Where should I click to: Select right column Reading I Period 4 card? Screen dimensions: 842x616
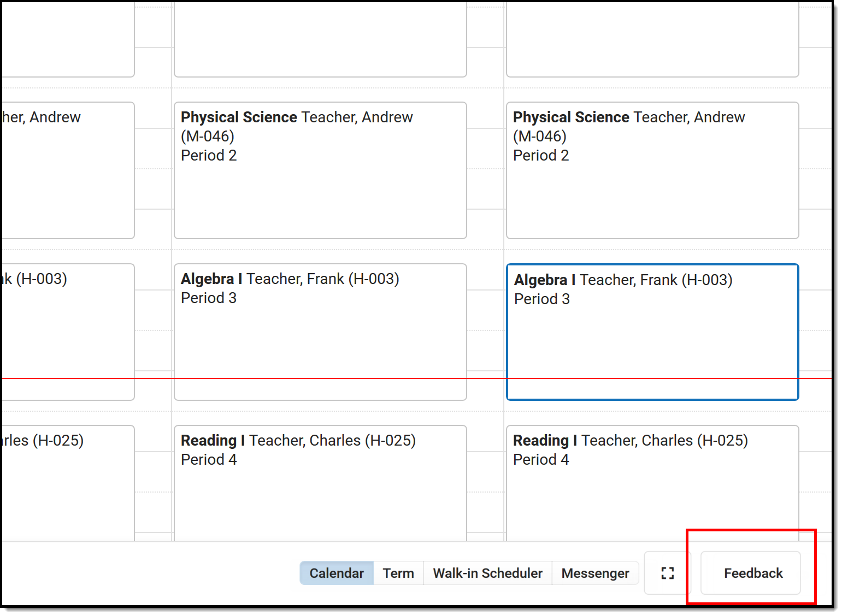tap(652, 483)
